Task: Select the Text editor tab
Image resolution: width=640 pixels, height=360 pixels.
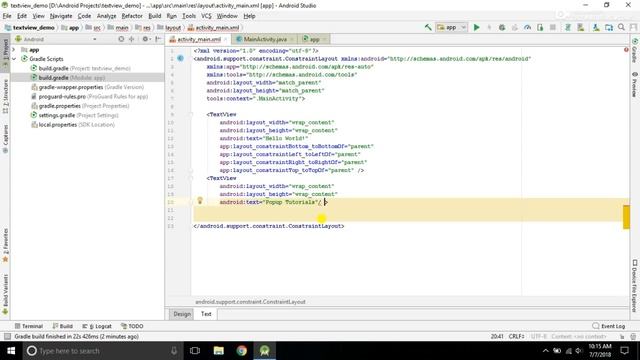Action: pyautogui.click(x=206, y=313)
